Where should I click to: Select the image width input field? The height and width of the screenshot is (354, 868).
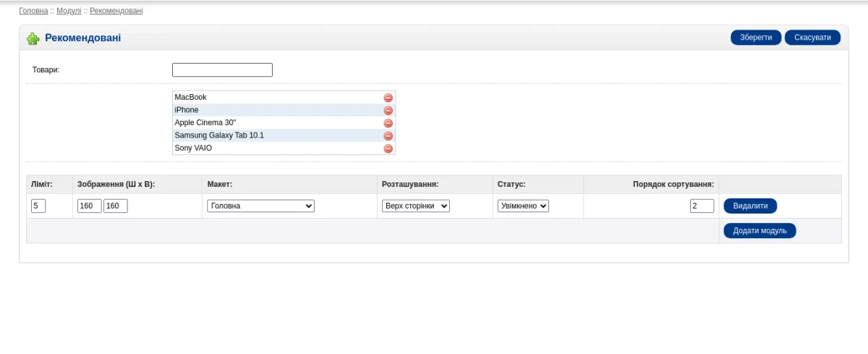pyautogui.click(x=90, y=206)
